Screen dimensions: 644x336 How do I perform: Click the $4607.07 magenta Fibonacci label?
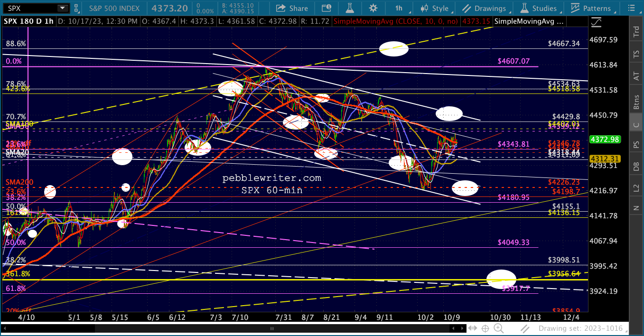point(513,61)
